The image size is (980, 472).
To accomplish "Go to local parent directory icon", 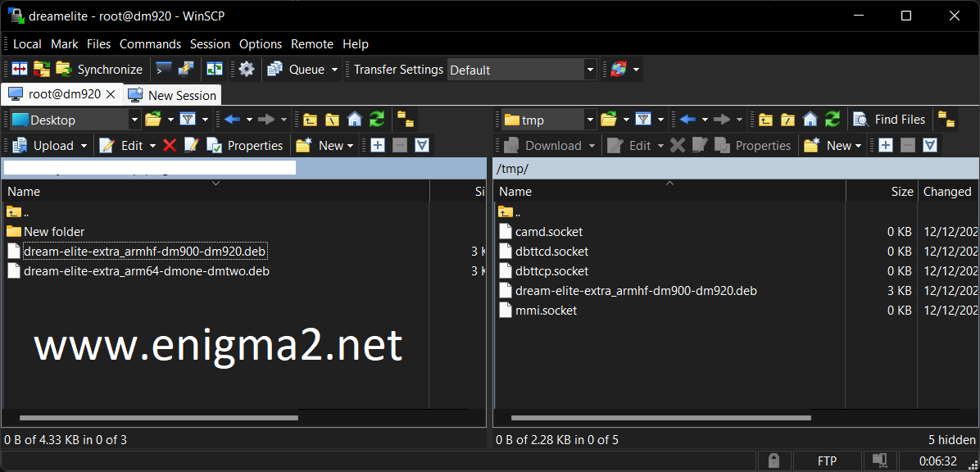I will 310,120.
